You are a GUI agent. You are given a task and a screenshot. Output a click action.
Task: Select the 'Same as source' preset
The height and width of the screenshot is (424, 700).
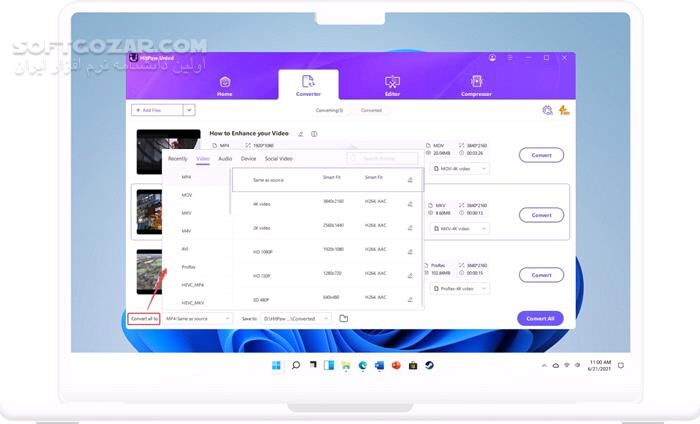327,180
